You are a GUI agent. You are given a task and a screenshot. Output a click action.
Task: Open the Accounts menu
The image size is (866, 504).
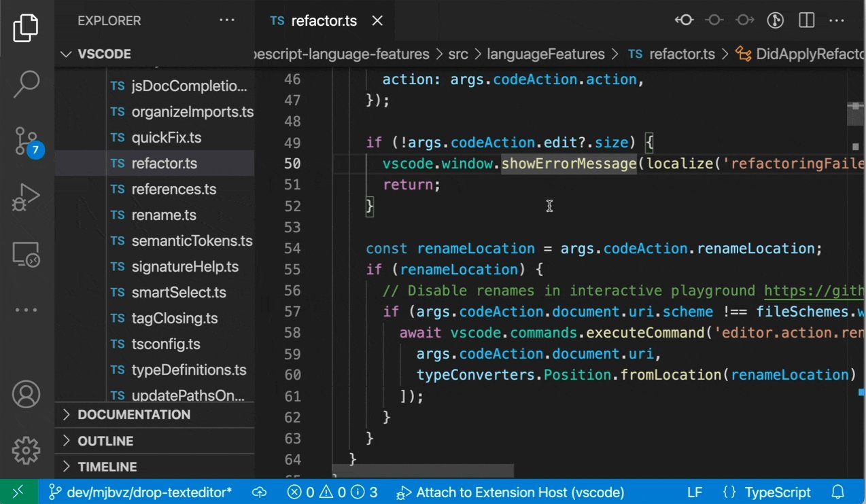point(26,394)
